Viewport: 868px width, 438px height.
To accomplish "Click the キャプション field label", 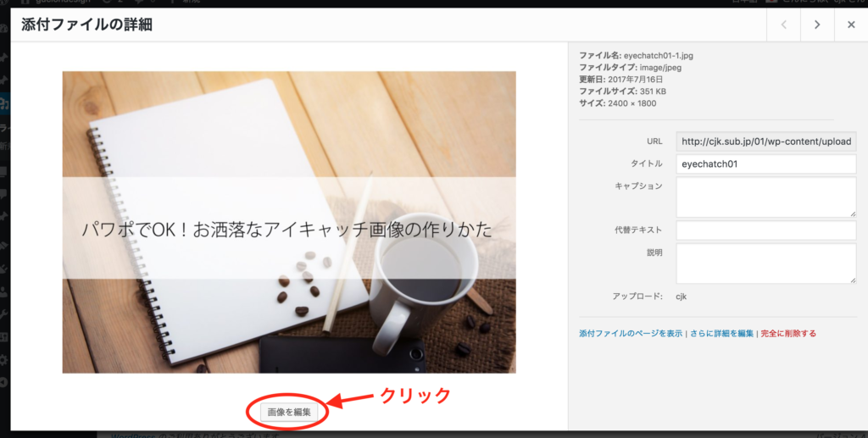I will coord(638,186).
